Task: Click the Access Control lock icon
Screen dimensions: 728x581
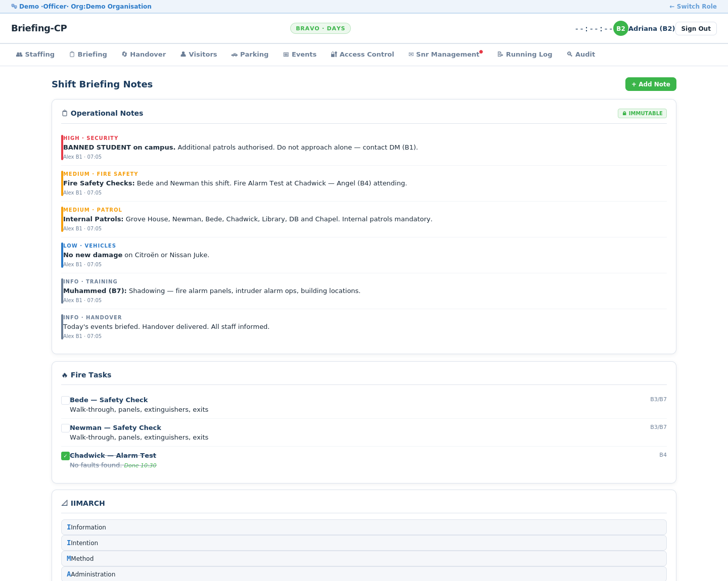Action: [x=334, y=55]
